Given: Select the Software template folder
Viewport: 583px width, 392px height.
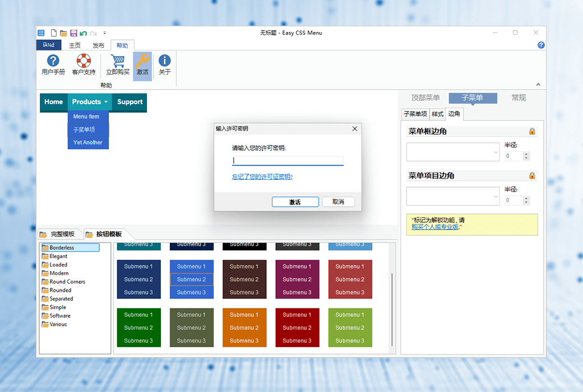Looking at the screenshot, I should 56,316.
